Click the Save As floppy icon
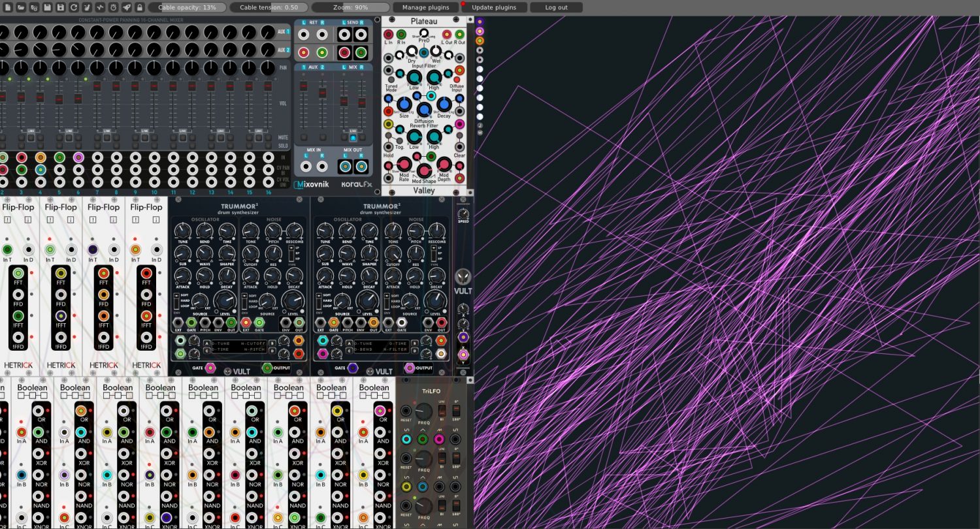 61,7
